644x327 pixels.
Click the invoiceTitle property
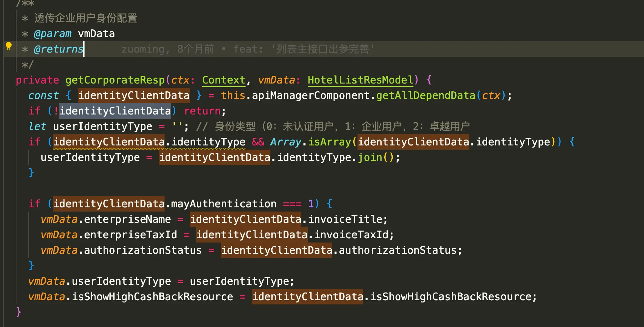[x=345, y=219]
